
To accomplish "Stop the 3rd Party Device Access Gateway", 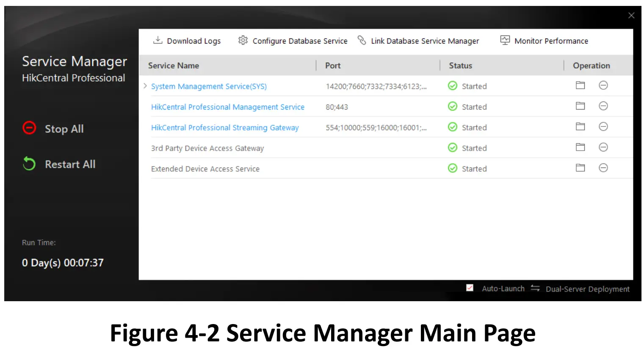I will coord(603,147).
